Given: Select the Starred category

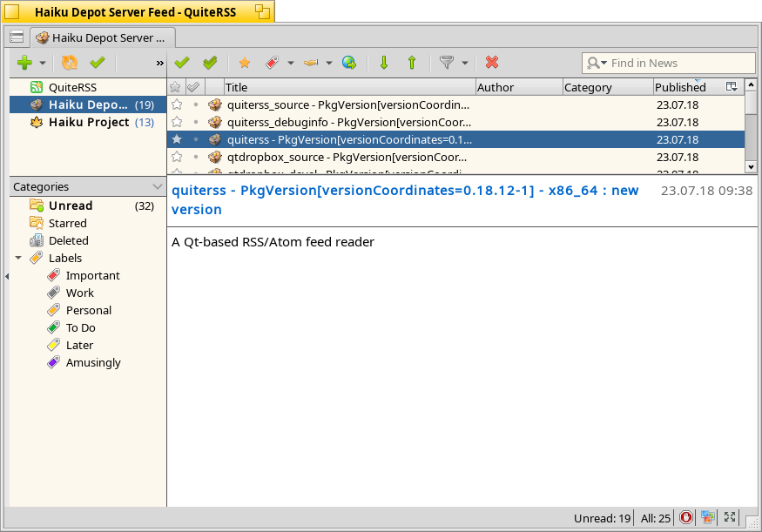Looking at the screenshot, I should 87,224.
